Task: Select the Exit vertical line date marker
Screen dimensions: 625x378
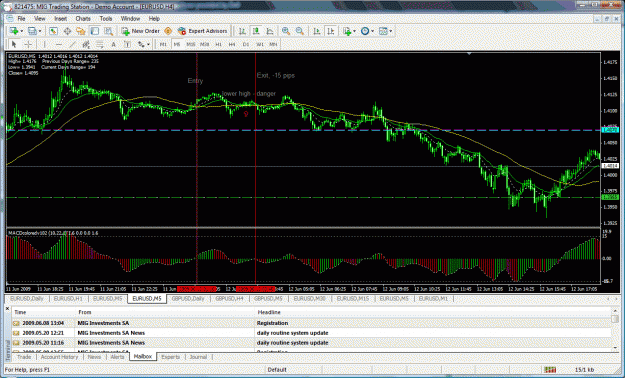Action: (x=256, y=289)
